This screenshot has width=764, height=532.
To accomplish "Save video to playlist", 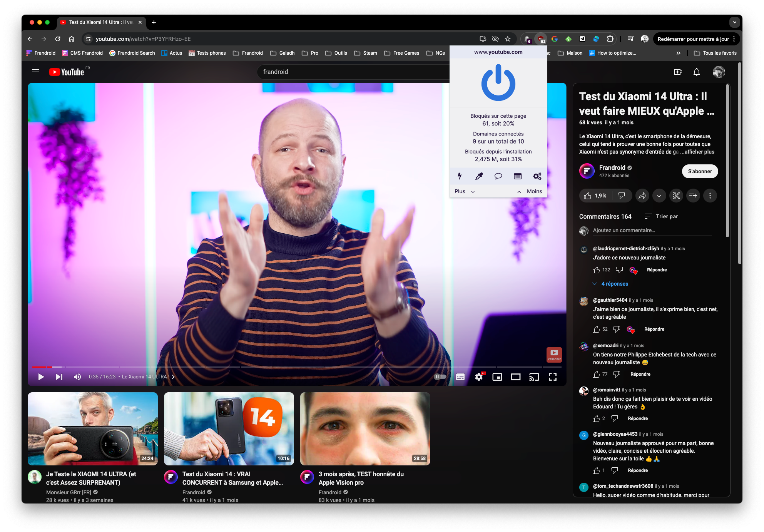I will coord(693,196).
